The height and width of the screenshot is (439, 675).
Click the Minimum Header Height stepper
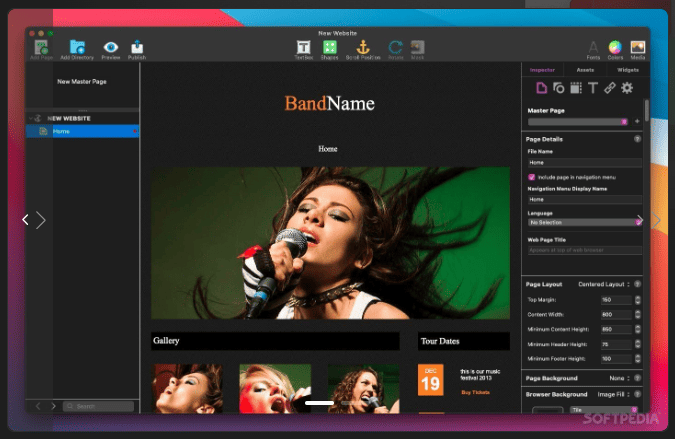coord(638,344)
